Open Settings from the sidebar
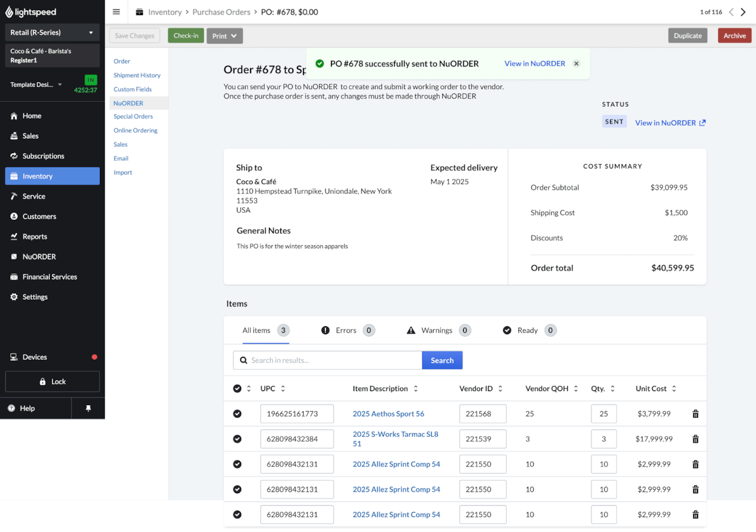Image resolution: width=756 pixels, height=532 pixels. pos(52,297)
